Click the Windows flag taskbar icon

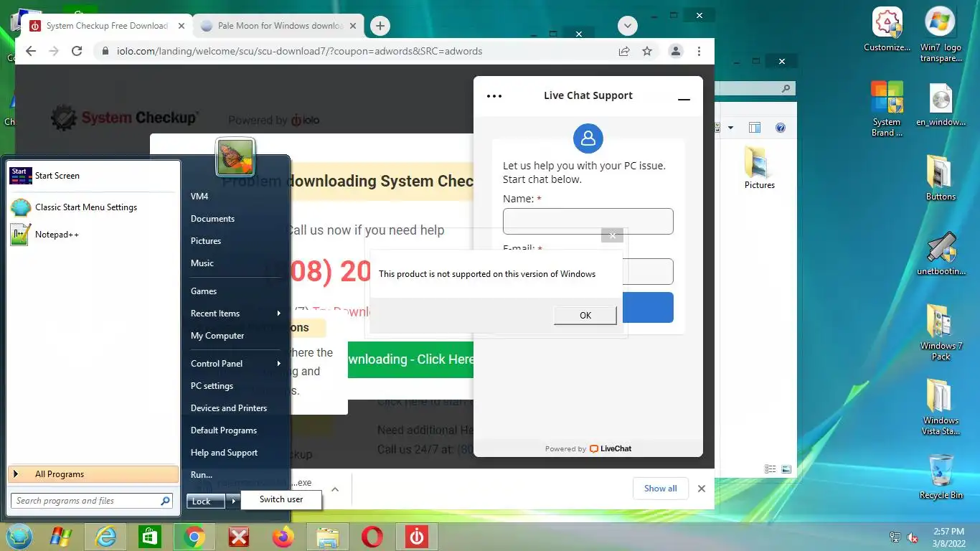61,537
